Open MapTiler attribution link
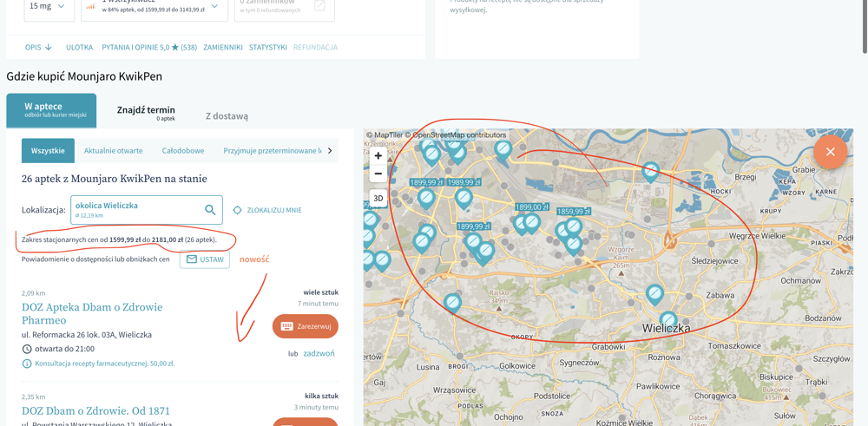 [x=383, y=135]
